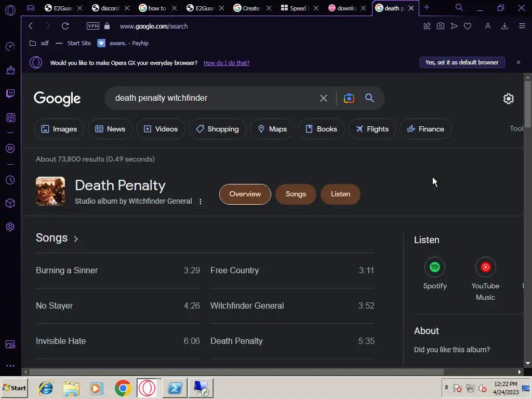Click Overview pill button
Image resolution: width=532 pixels, height=399 pixels.
pos(245,194)
